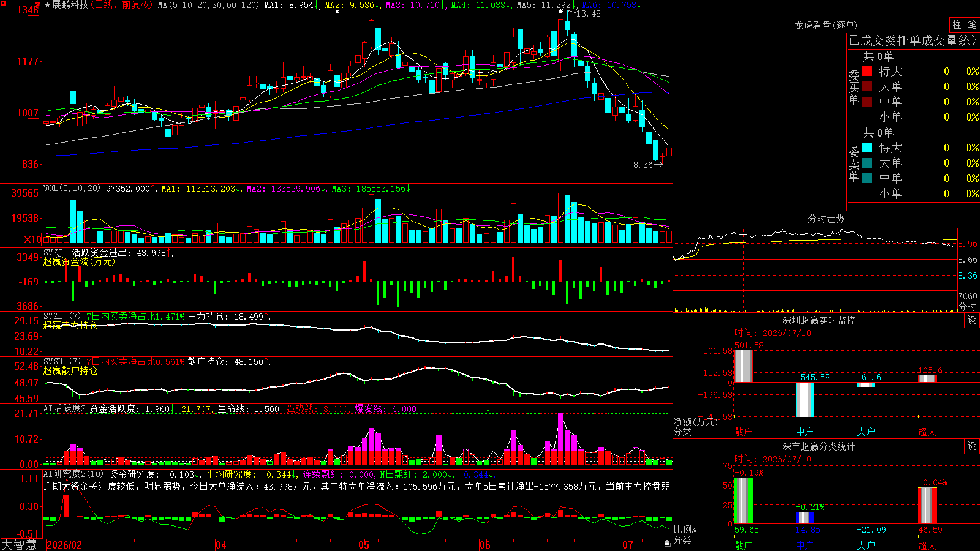Click the red 特大 swatch under 委买单
Viewport: 980px width, 551px height.
[867, 71]
